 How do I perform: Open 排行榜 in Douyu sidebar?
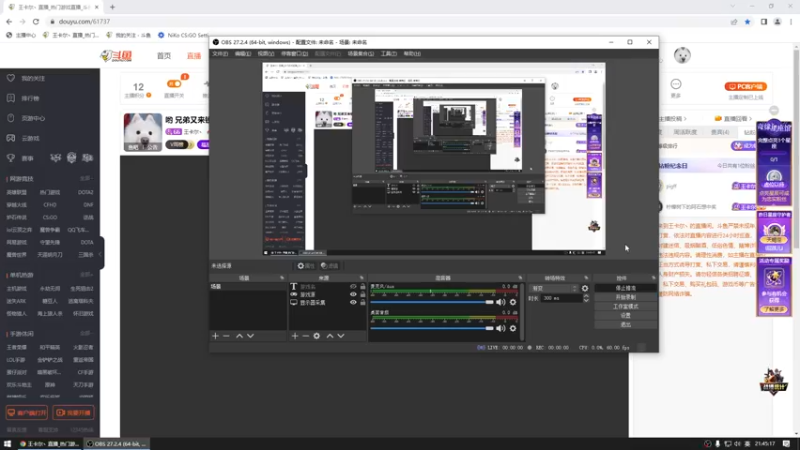[x=30, y=98]
